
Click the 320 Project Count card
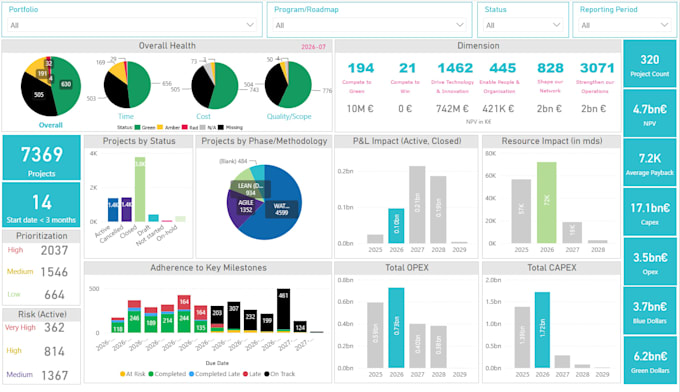pyautogui.click(x=649, y=64)
